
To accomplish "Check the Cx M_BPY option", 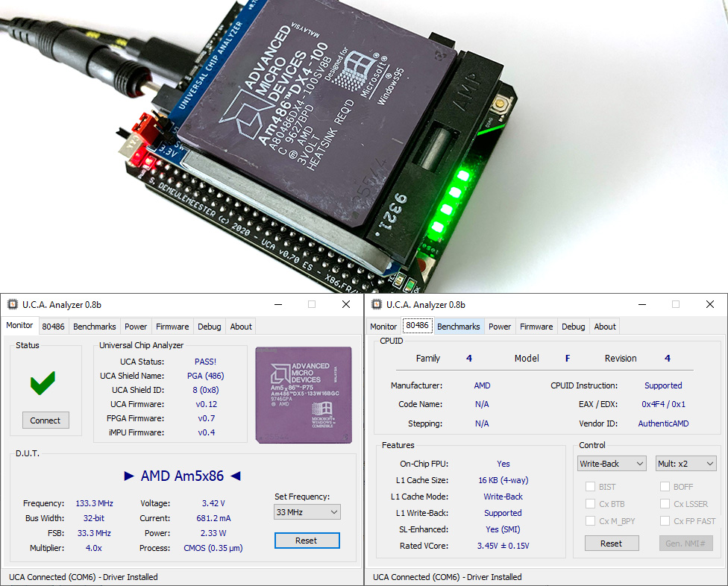I will (x=591, y=520).
